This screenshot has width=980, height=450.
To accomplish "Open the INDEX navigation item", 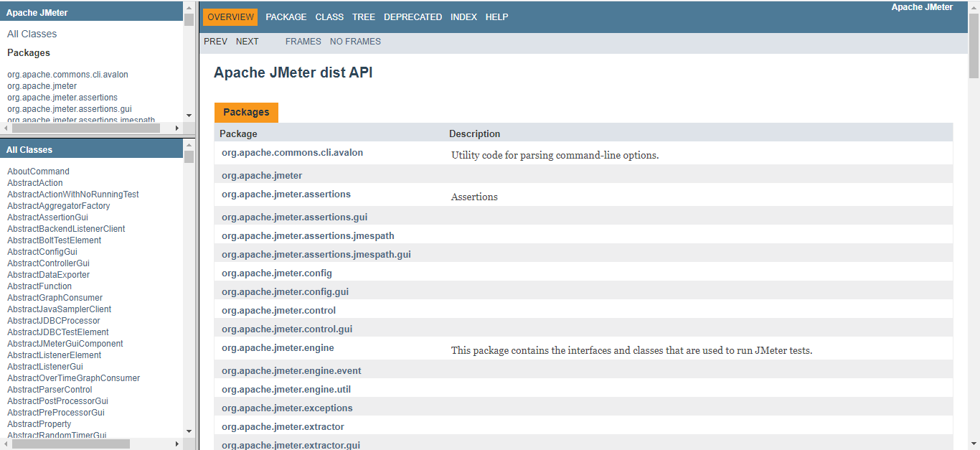I will 463,17.
